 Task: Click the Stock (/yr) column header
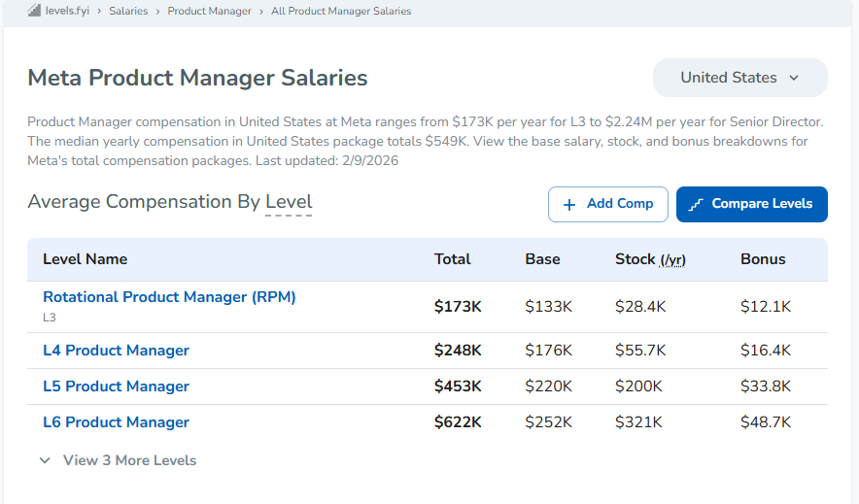coord(650,259)
